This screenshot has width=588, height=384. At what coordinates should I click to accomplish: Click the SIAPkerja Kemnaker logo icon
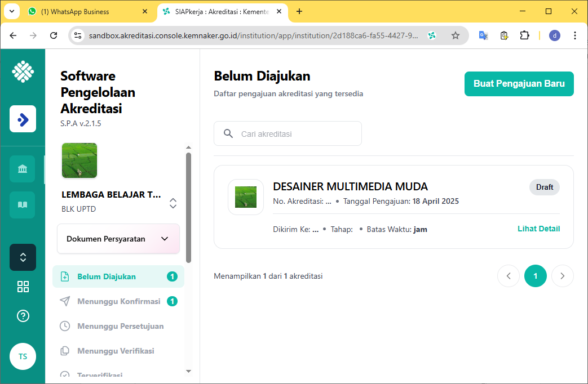[x=23, y=72]
